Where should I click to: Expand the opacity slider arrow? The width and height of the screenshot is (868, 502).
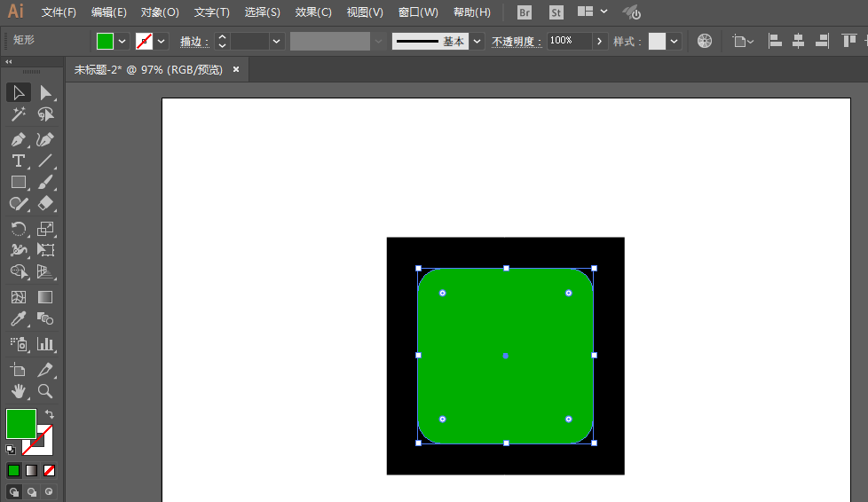599,42
